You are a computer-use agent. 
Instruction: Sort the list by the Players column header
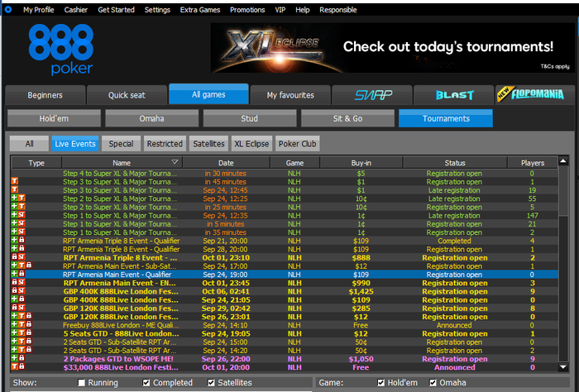tap(533, 162)
